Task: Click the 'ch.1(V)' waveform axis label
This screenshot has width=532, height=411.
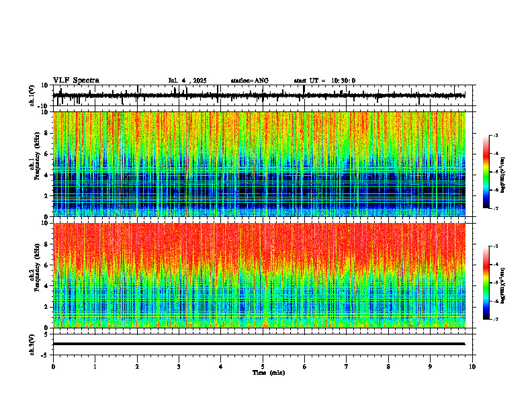Action: tap(32, 95)
